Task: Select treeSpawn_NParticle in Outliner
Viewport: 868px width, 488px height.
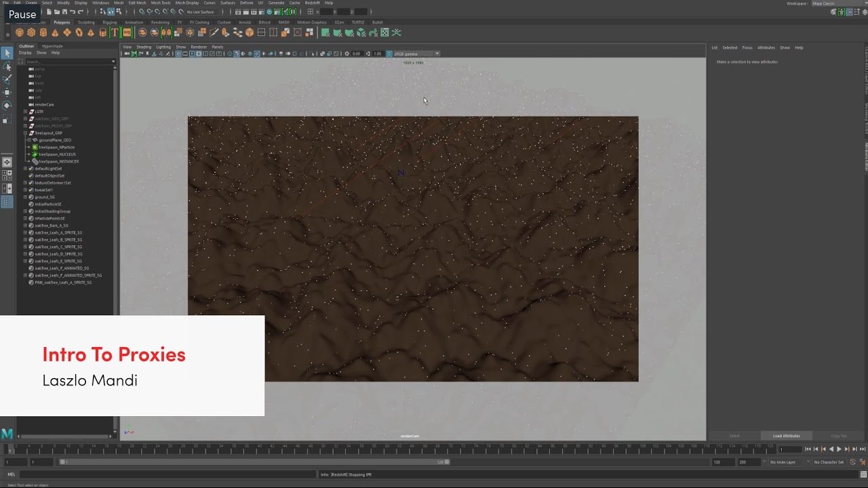Action: click(x=56, y=147)
